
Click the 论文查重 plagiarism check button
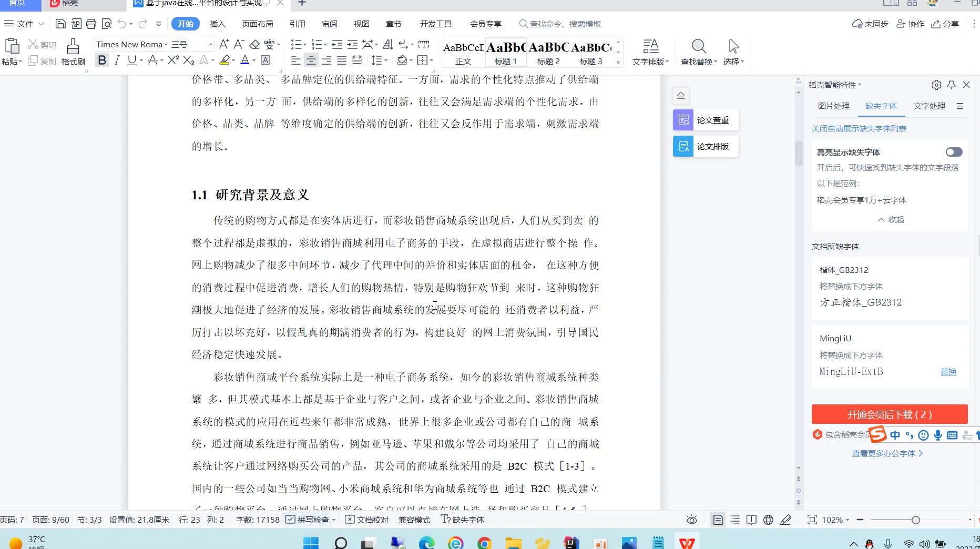(x=706, y=120)
